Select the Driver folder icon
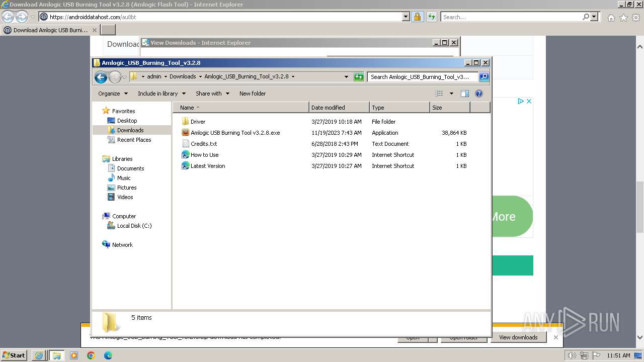The image size is (644, 362). point(185,122)
